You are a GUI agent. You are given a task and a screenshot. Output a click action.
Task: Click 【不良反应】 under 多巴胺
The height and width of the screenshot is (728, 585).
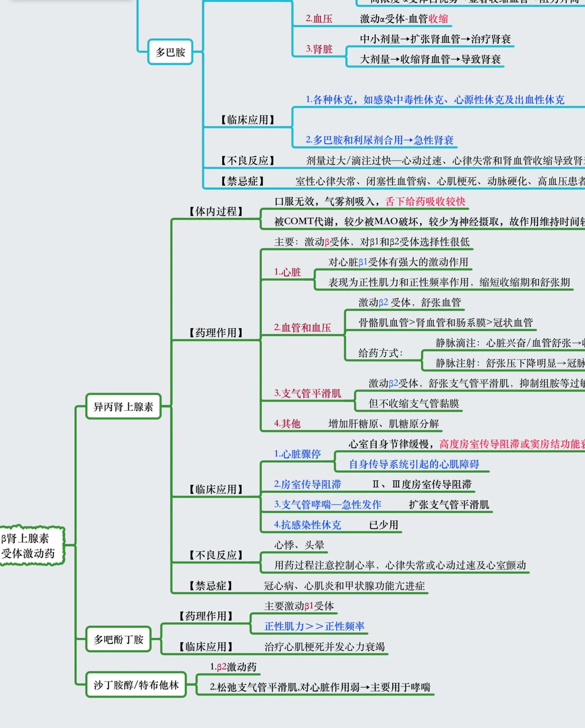pyautogui.click(x=247, y=160)
